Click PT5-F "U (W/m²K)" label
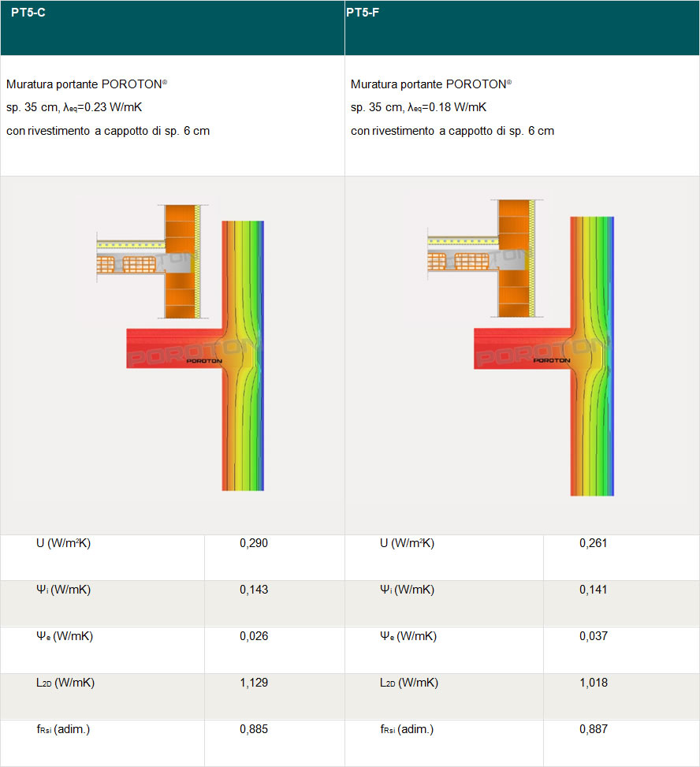The width and height of the screenshot is (700, 767). (x=407, y=543)
